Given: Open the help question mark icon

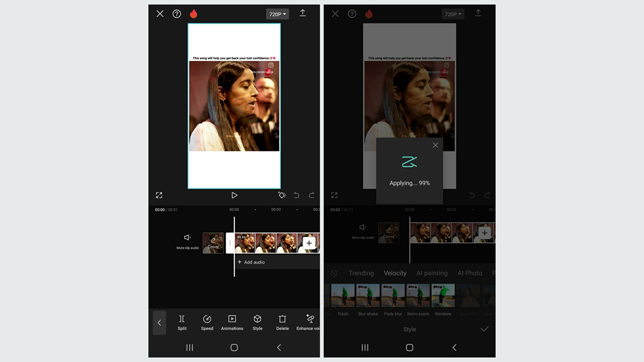Looking at the screenshot, I should pos(176,14).
